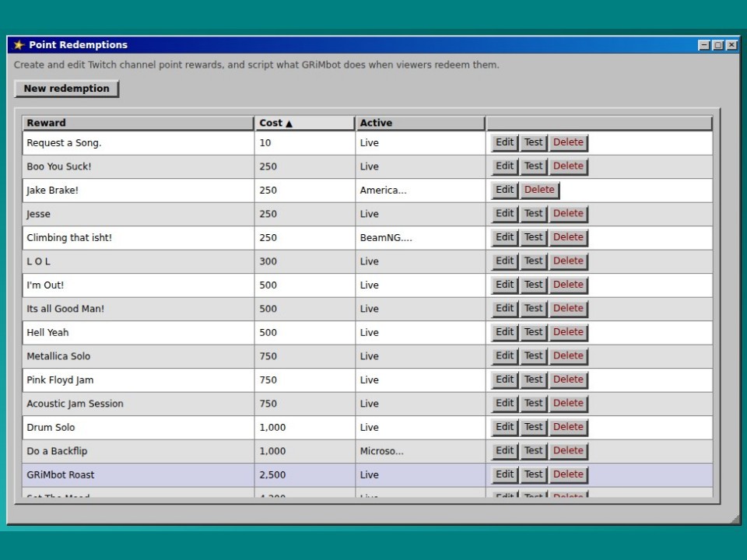Image resolution: width=747 pixels, height=560 pixels.
Task: Edit the GRiMbot Roast reward
Action: 504,474
